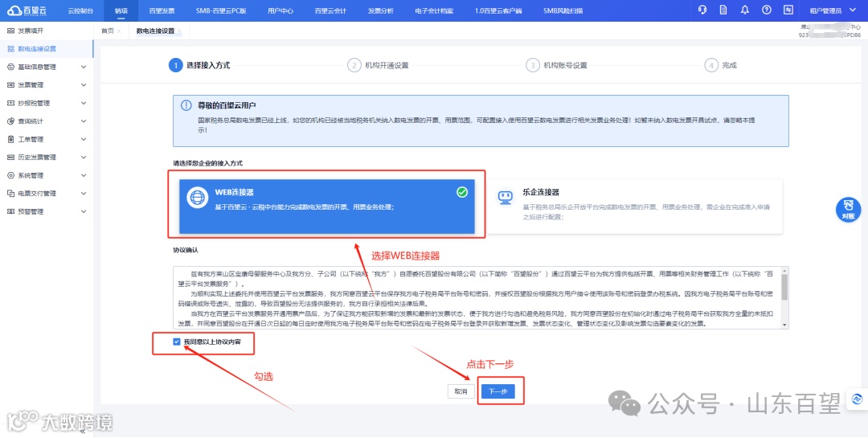Close the 首页 tab
Image resolution: width=868 pixels, height=438 pixels.
119,31
